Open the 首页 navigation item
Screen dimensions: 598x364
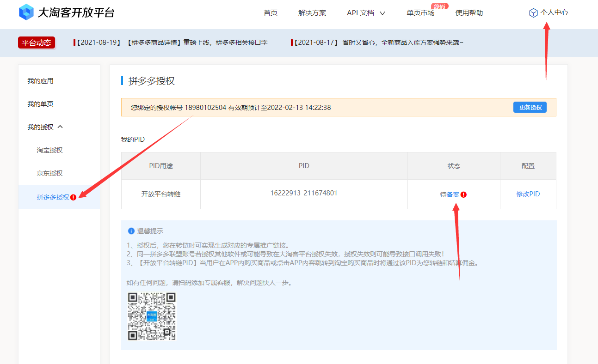coord(271,13)
